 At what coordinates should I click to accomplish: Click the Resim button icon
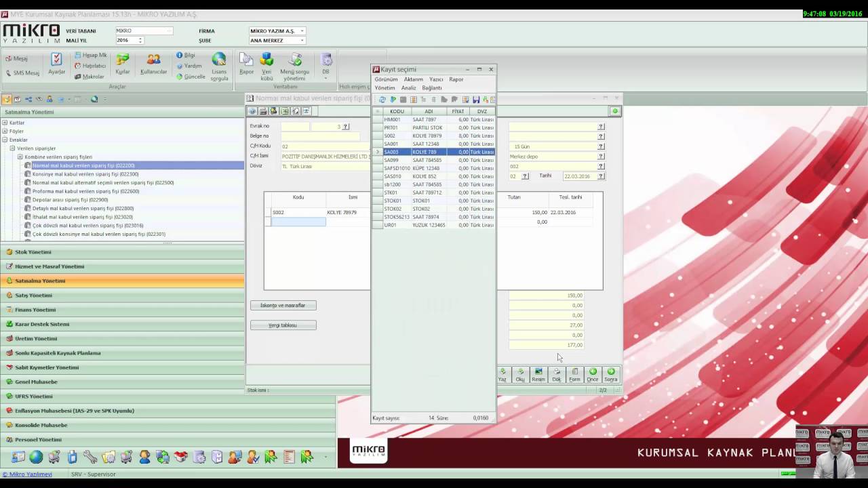point(538,375)
